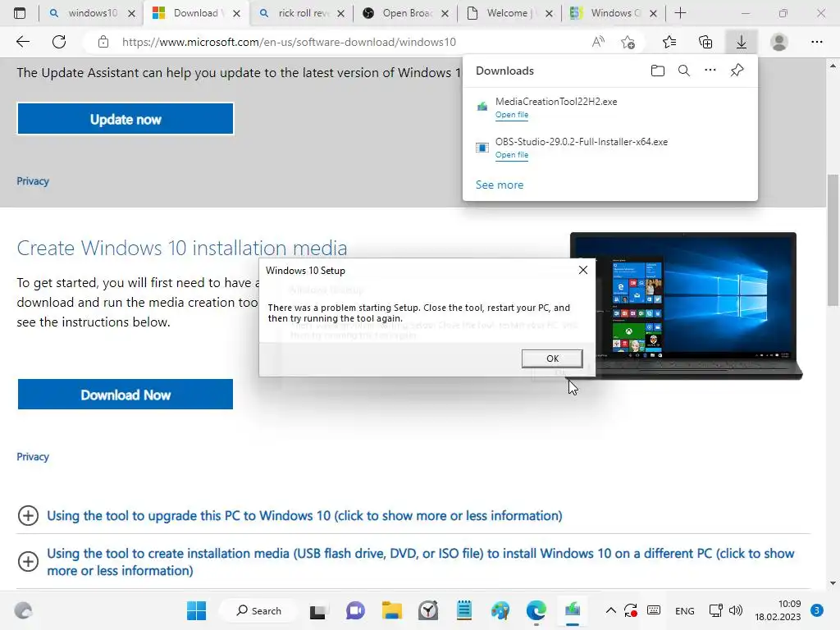Open file link for OBS-Studio installer

[512, 155]
